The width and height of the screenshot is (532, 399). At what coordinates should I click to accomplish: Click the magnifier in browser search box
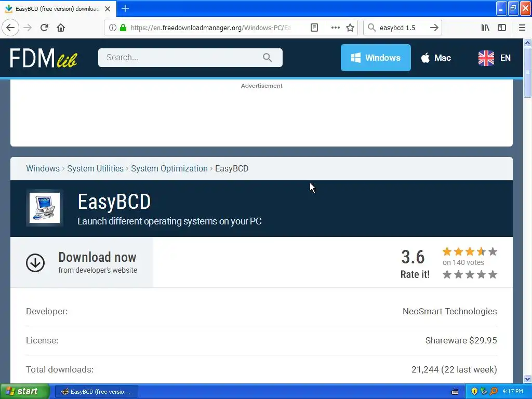point(372,28)
